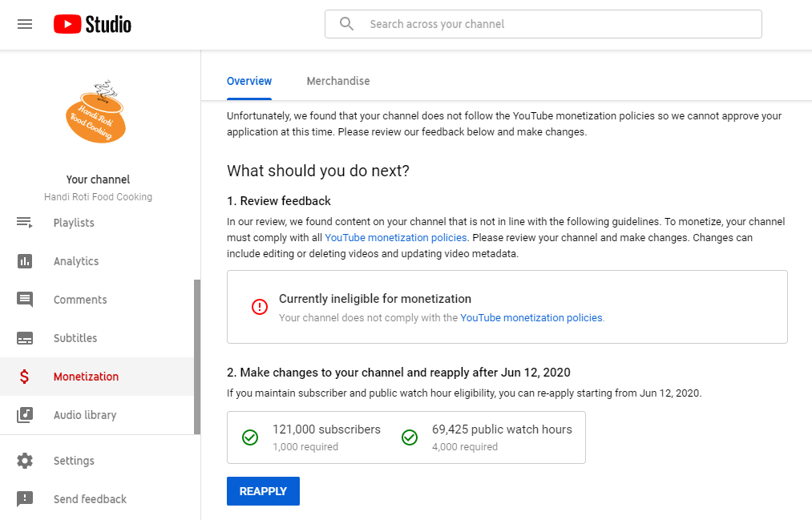The width and height of the screenshot is (812, 520).
Task: Click the search magnifier icon
Action: click(347, 24)
